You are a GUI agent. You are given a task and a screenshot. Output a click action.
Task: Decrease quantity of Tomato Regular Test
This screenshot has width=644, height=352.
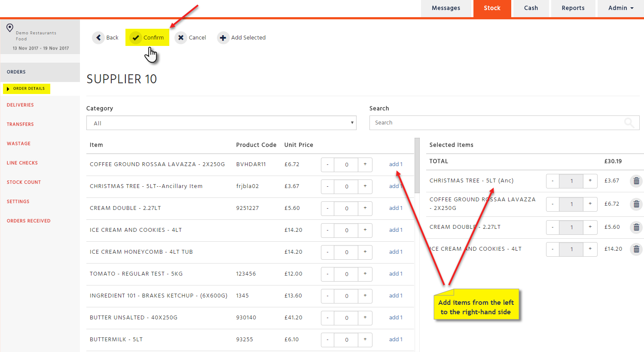tap(327, 274)
